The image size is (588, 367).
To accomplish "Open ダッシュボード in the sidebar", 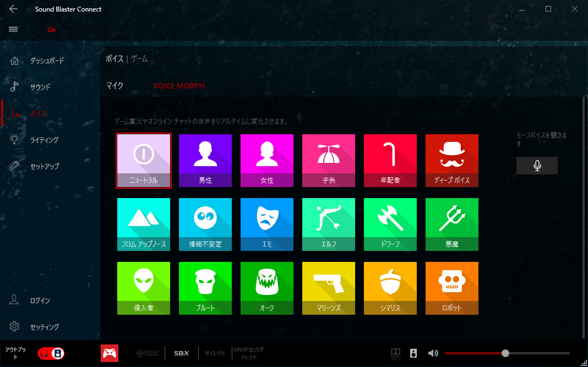I will pos(47,61).
